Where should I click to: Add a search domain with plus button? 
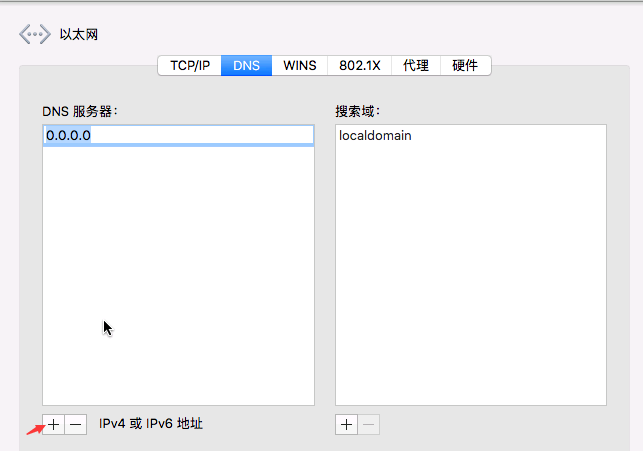pyautogui.click(x=346, y=424)
